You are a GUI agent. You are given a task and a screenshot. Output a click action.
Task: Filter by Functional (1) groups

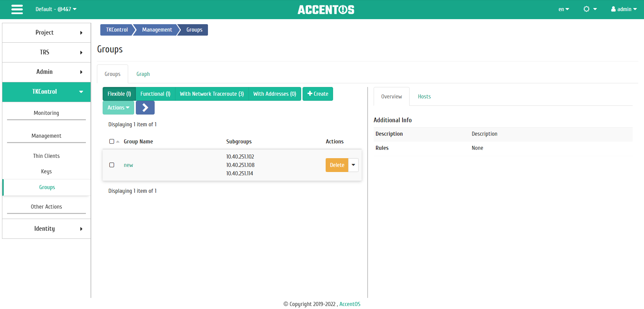(155, 94)
